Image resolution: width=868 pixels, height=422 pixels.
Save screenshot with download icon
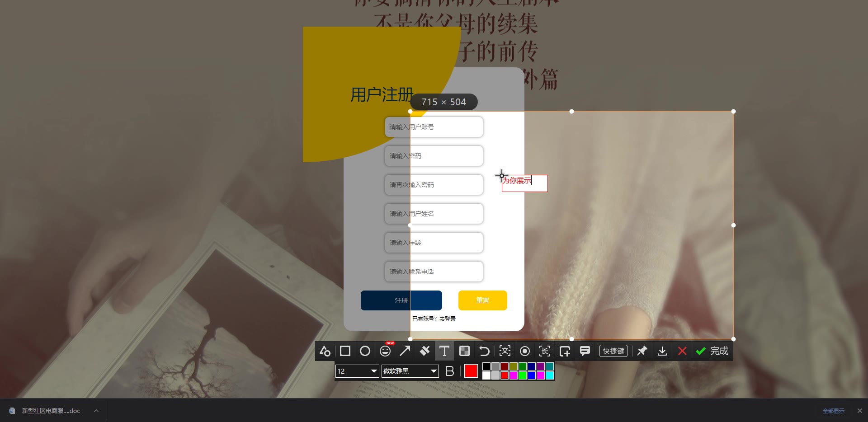click(662, 351)
